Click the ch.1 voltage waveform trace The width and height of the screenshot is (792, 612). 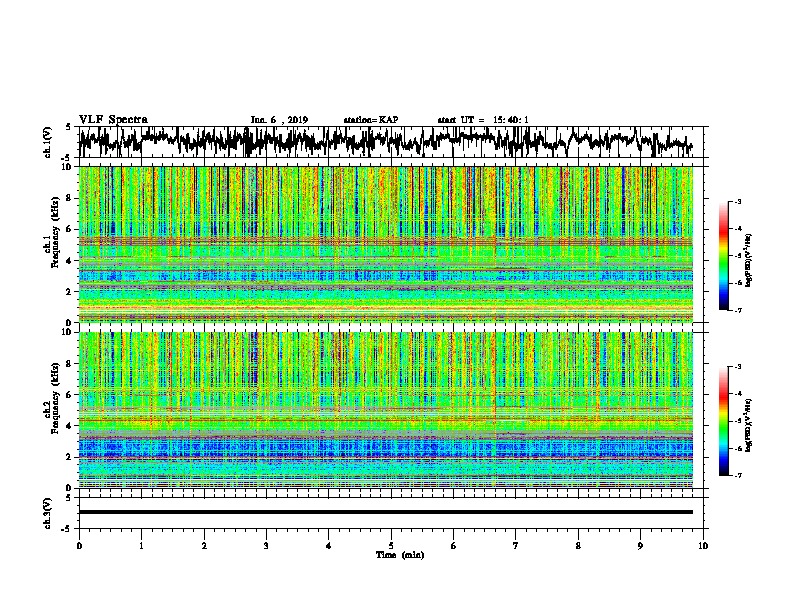click(385, 142)
